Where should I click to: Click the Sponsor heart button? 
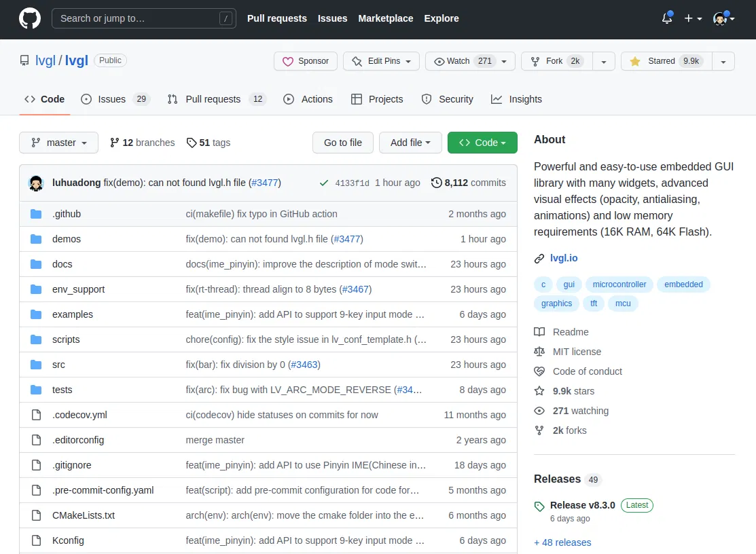click(x=306, y=61)
